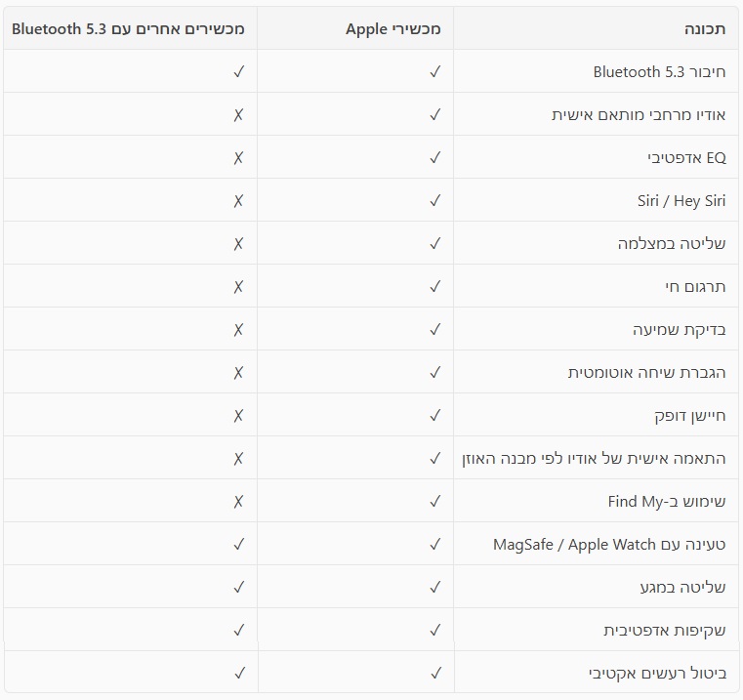Click the שימוש ב-Find My feature label
The height and width of the screenshot is (700, 743).
[667, 502]
